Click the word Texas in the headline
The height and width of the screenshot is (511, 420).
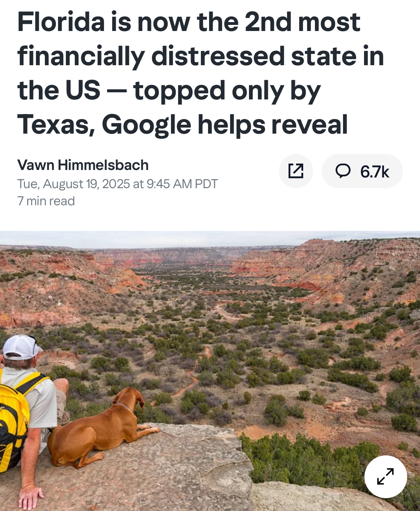tap(56, 125)
